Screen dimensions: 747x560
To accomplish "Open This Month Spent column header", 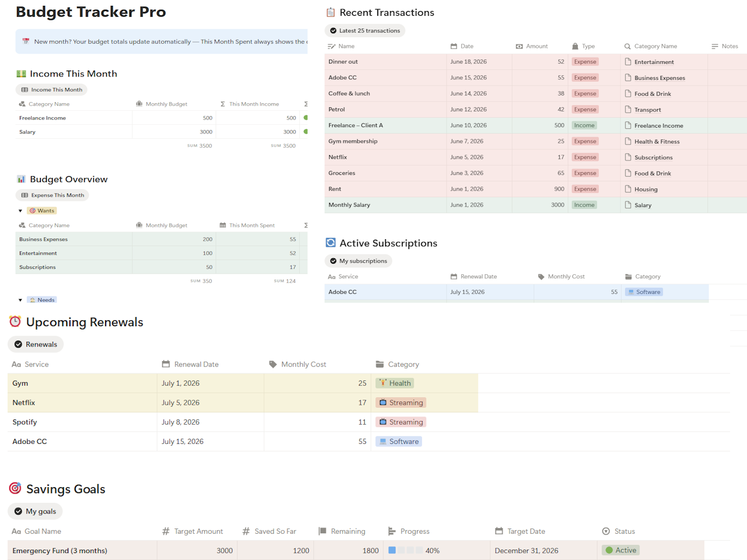I will pyautogui.click(x=247, y=225).
